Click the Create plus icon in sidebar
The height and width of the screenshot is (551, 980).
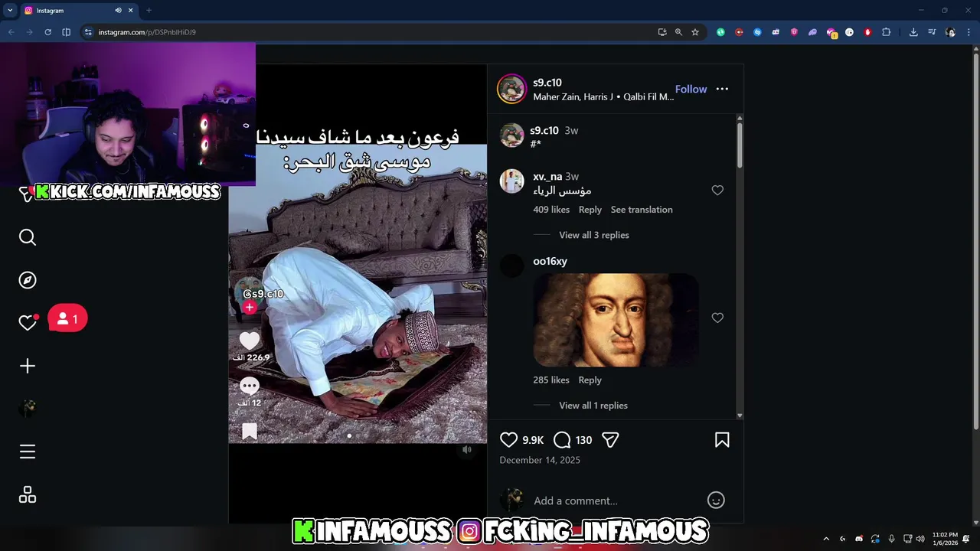pyautogui.click(x=28, y=366)
